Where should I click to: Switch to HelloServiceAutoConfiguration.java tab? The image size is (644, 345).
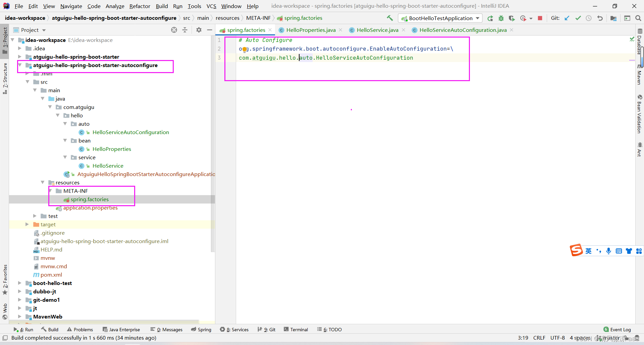(463, 30)
